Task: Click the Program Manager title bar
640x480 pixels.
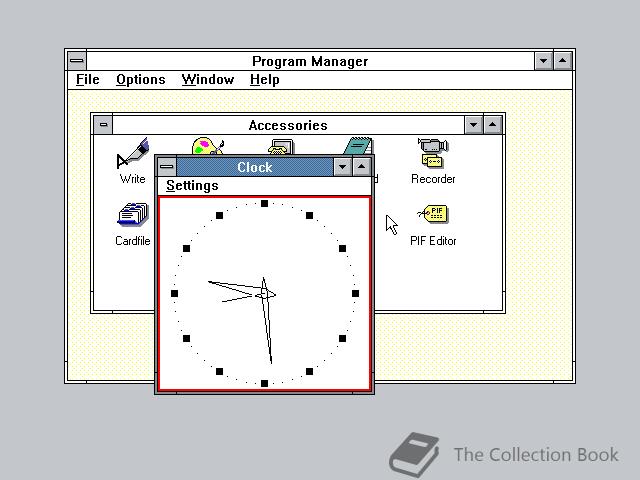Action: (x=310, y=61)
